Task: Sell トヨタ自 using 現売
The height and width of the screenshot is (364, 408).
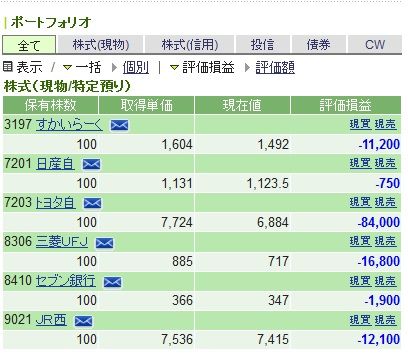Action: [385, 202]
